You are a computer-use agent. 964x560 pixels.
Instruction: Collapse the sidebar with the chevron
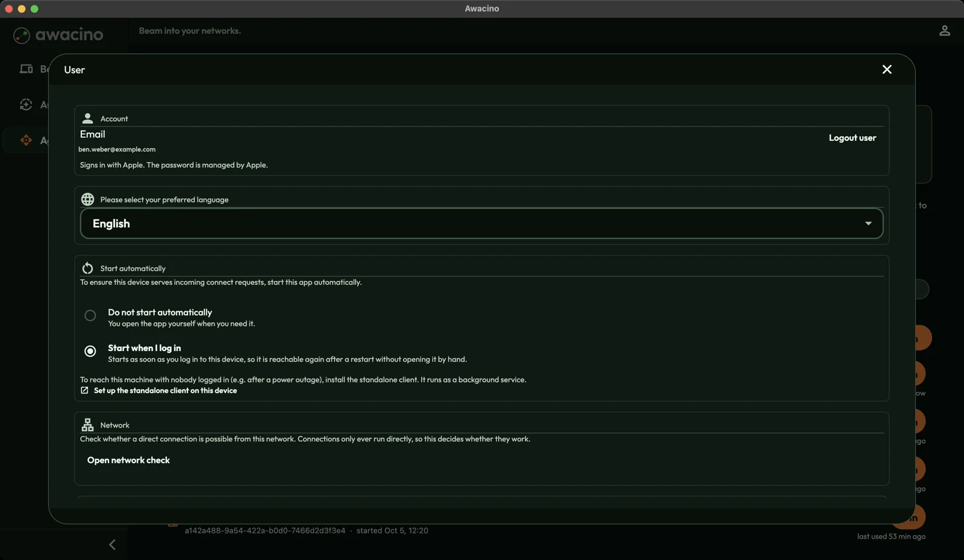112,545
